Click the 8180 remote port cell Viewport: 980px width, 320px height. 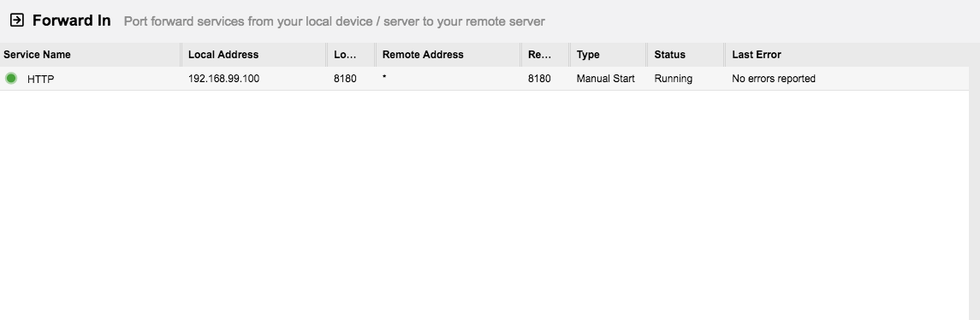[x=539, y=79]
